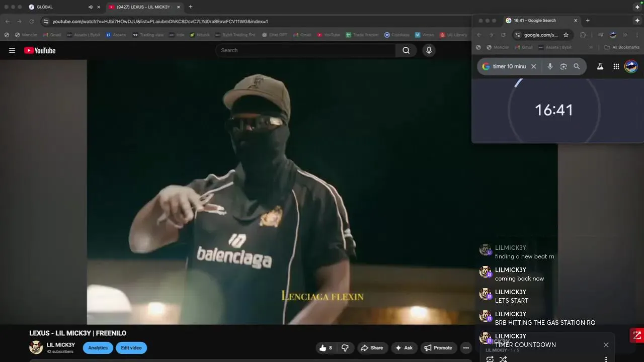Go back in the YouTube window

coord(8,22)
